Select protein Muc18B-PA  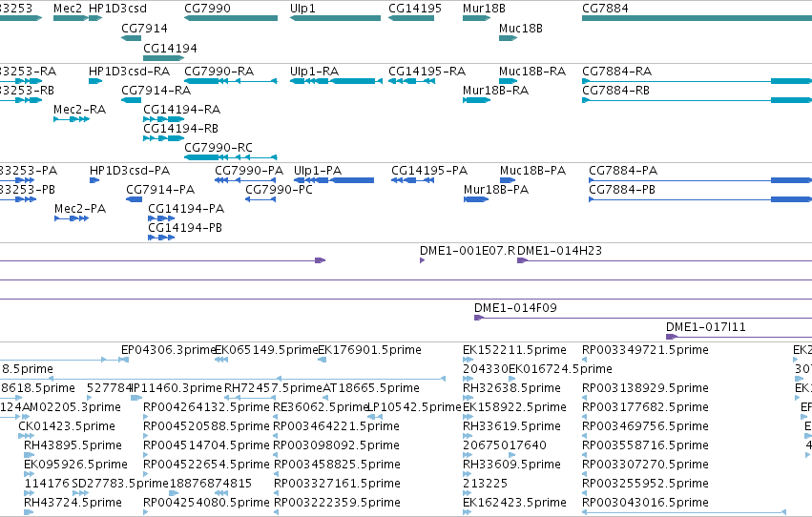(x=508, y=180)
